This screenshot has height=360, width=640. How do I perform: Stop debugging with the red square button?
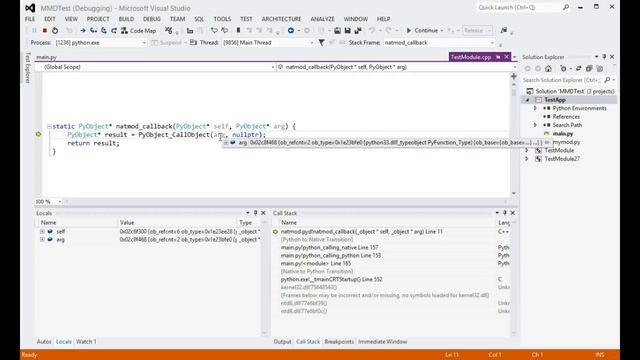pos(45,31)
